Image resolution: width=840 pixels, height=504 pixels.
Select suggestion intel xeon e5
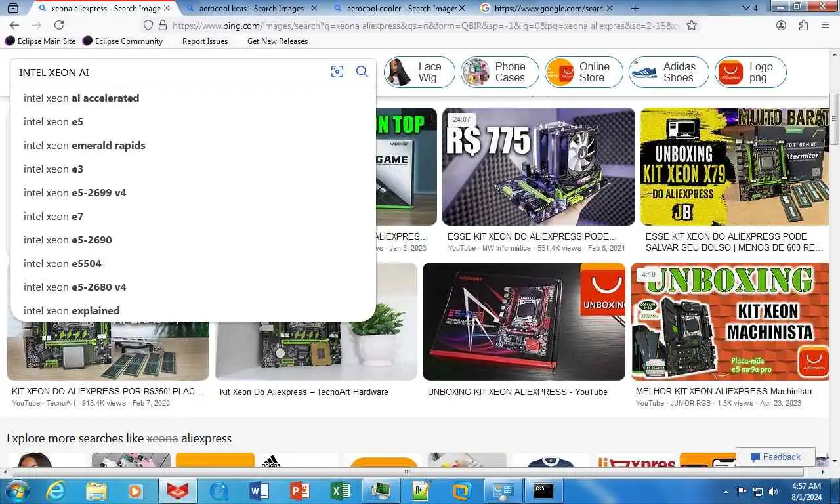pyautogui.click(x=193, y=121)
